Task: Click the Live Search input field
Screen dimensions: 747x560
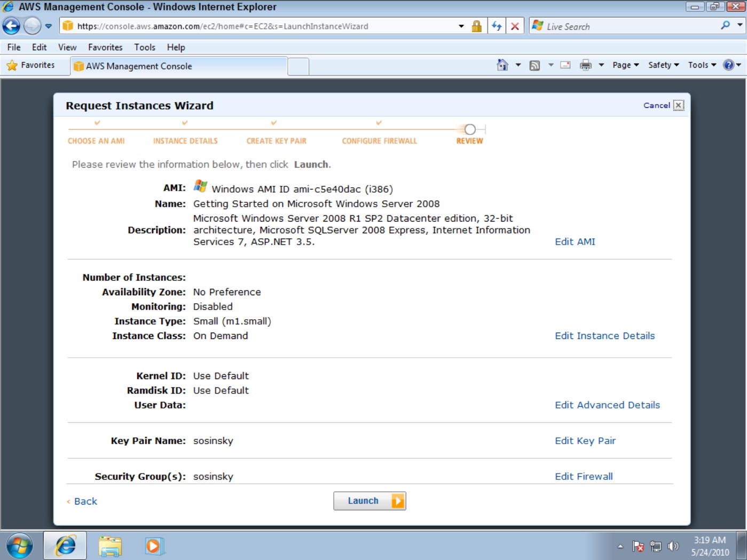Action: coord(630,26)
